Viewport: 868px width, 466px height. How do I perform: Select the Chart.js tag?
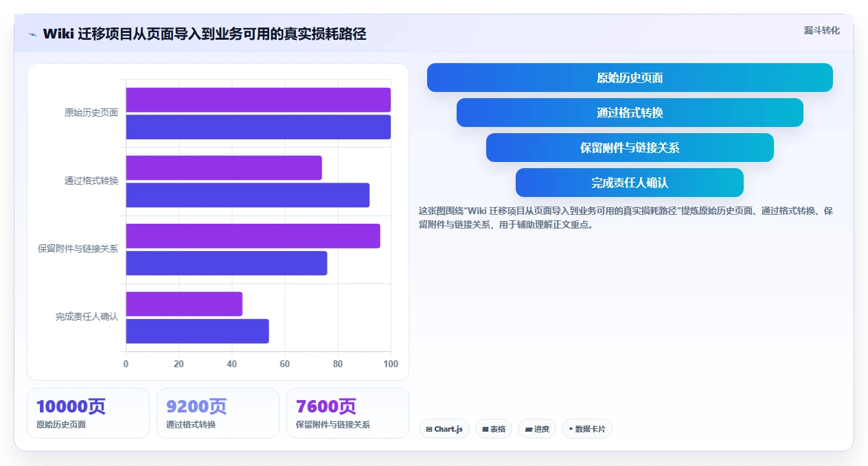coord(444,429)
